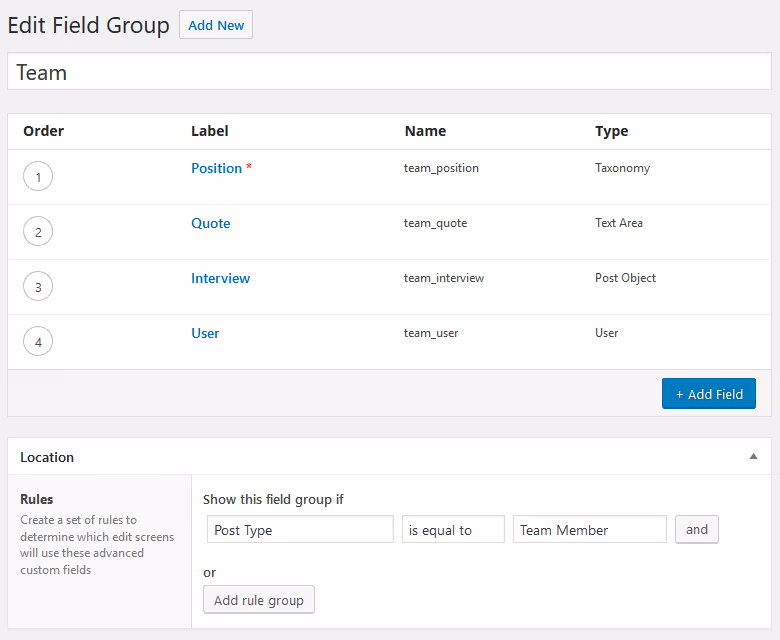The height and width of the screenshot is (640, 780).
Task: Click the Taxonomy type cell
Action: 622,168
